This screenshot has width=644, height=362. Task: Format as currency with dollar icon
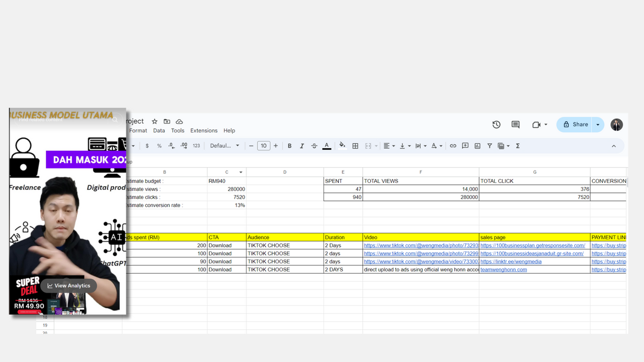click(x=147, y=146)
